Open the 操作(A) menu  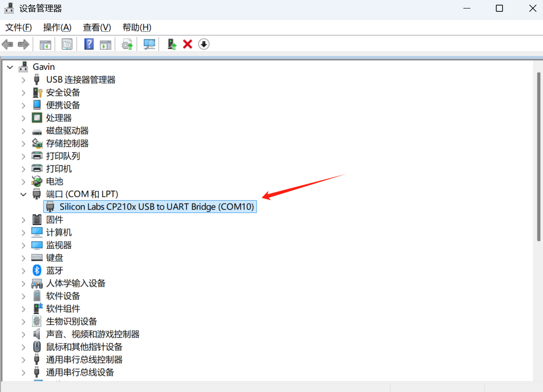[57, 27]
